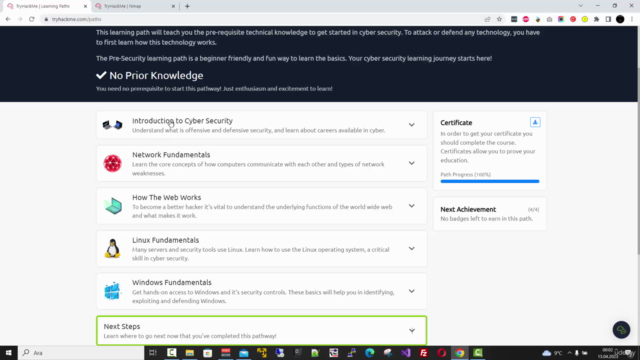
Task: Download the certificate with the blue icon
Action: [x=535, y=122]
